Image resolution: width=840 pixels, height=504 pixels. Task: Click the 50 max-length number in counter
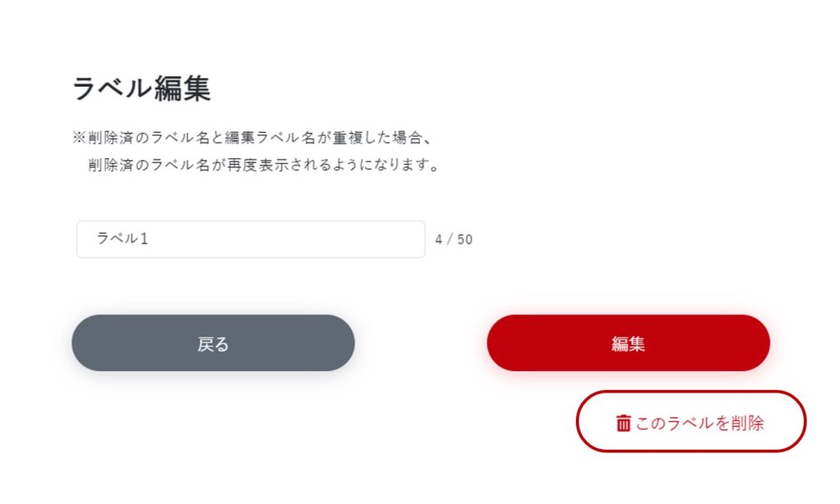(x=465, y=239)
